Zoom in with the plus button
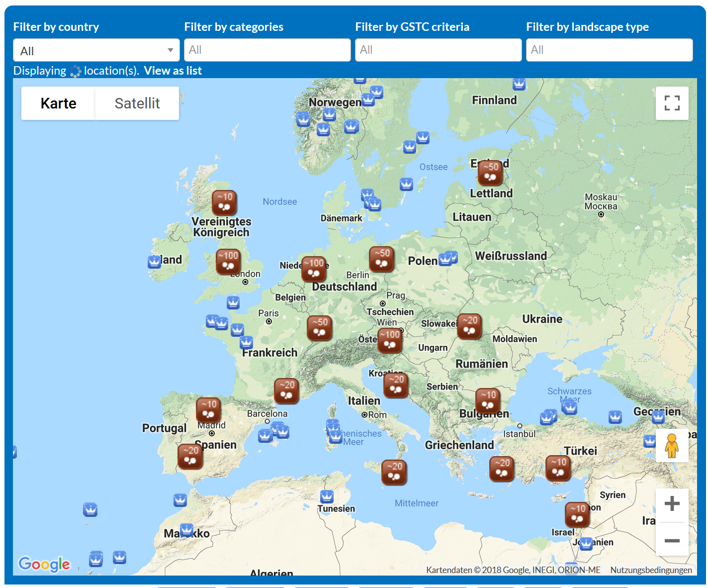This screenshot has height=588, width=708. tap(672, 504)
